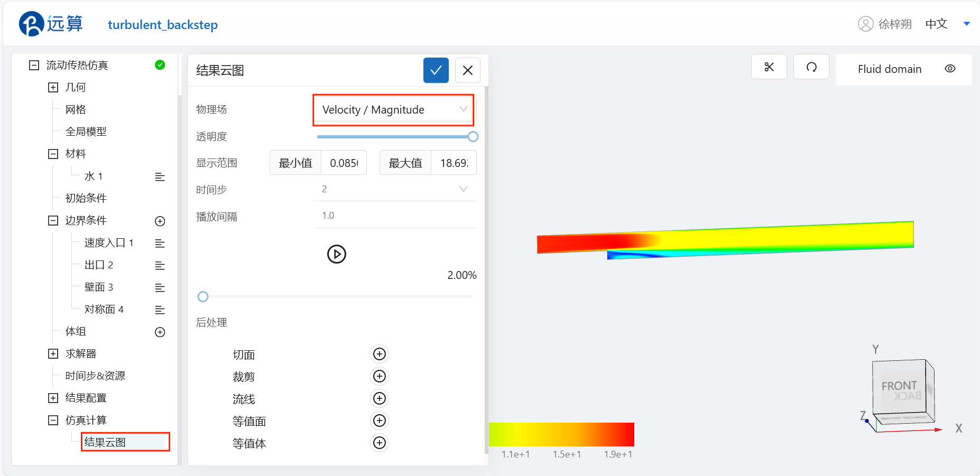
Task: Click the 中文 language label
Action: coord(936,24)
